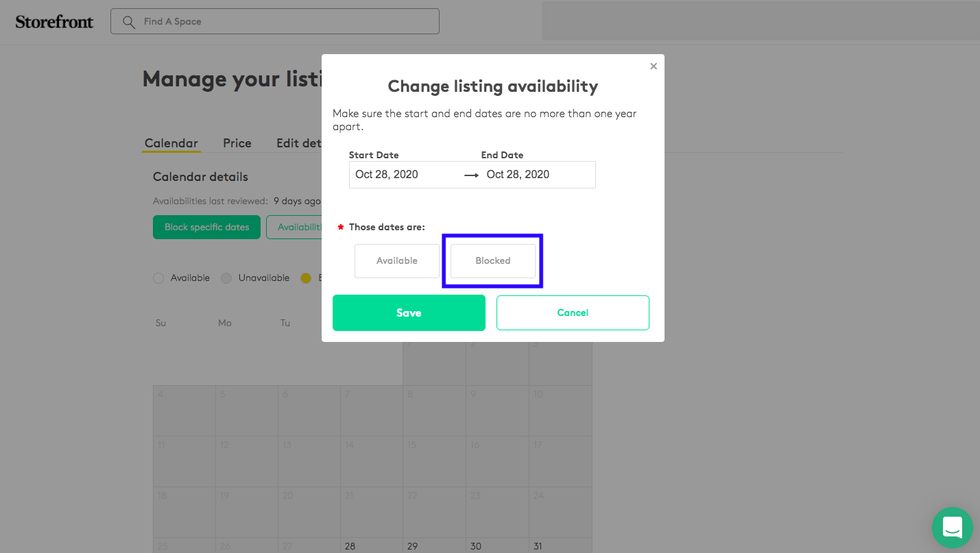Open the Edit details tab

(x=299, y=143)
